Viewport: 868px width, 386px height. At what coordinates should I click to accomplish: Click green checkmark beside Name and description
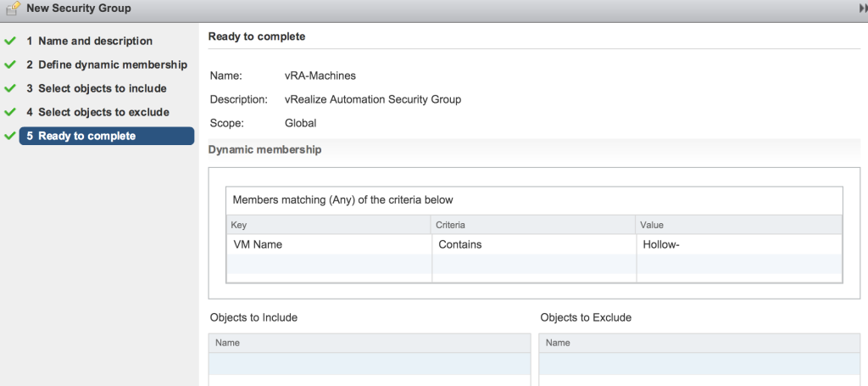(10, 41)
